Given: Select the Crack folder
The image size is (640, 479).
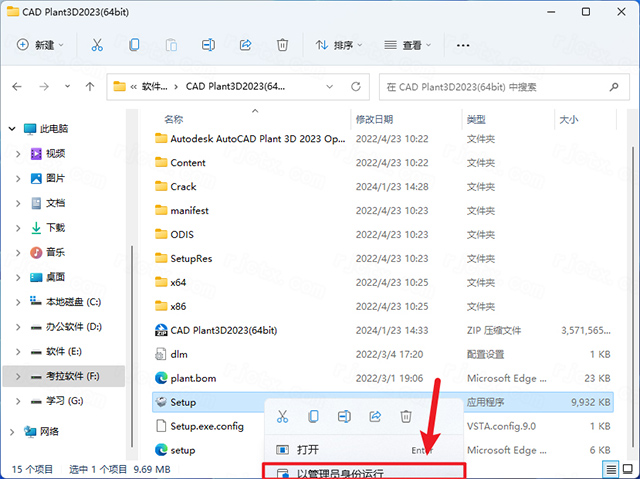Looking at the screenshot, I should (176, 186).
